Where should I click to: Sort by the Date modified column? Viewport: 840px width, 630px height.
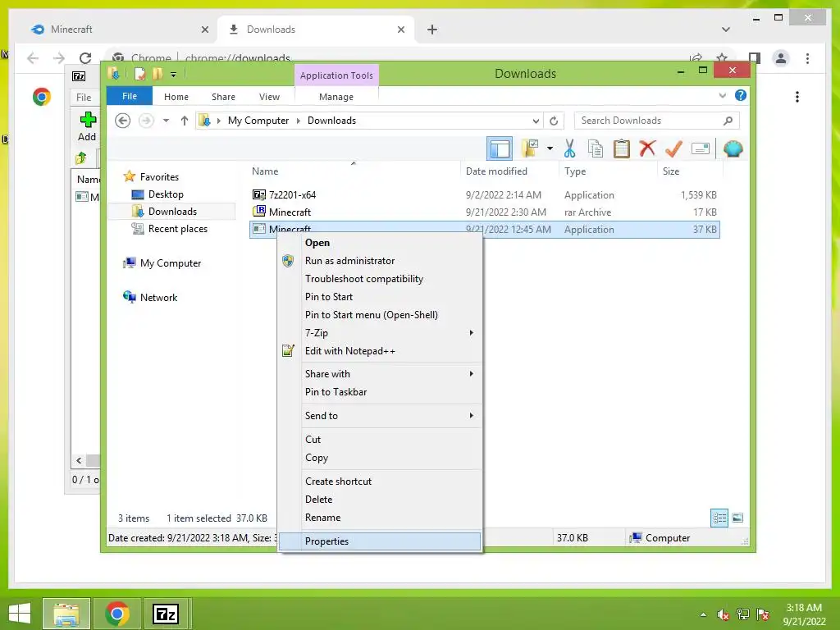point(509,171)
